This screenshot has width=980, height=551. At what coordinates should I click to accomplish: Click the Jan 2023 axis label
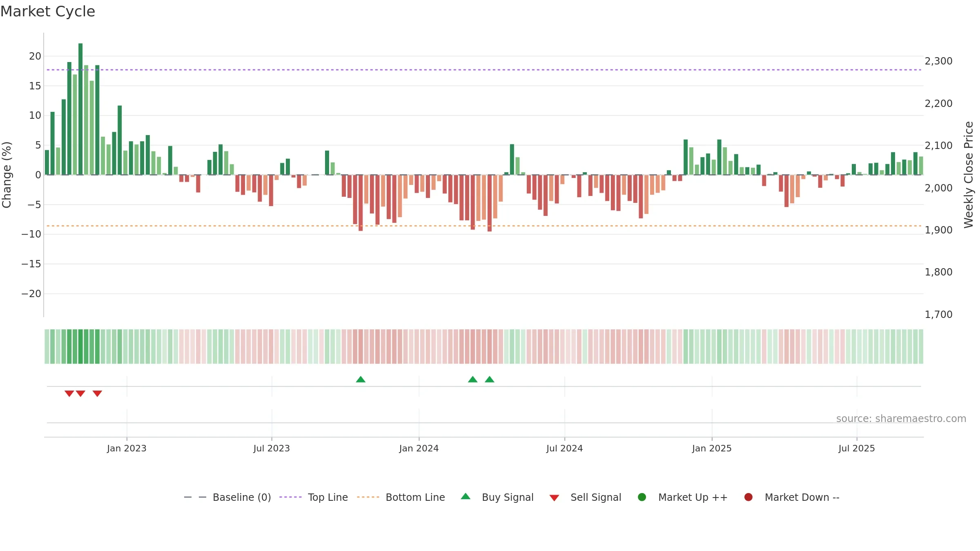(x=127, y=448)
